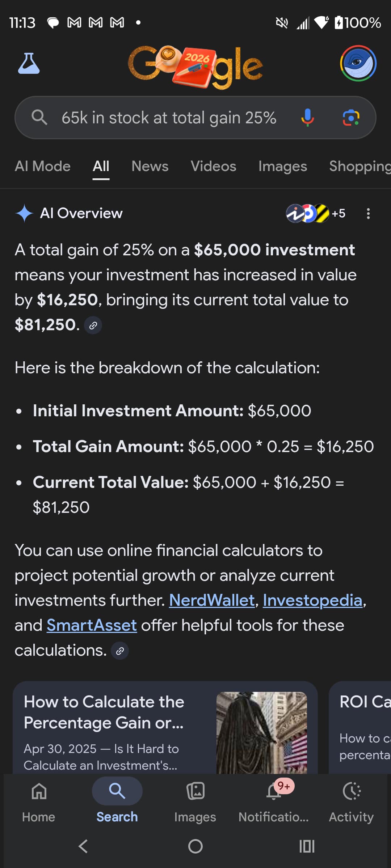Open the Investopedia link

[312, 600]
